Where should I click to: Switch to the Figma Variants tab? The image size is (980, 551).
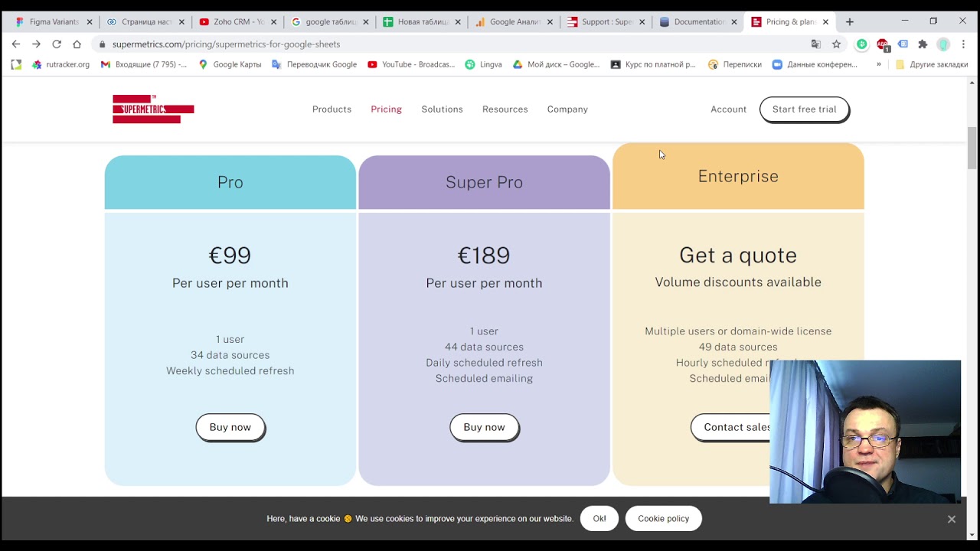pos(54,22)
